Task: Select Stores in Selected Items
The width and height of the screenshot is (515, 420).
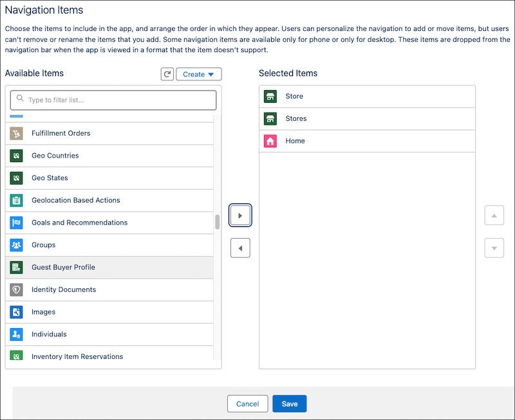Action: pyautogui.click(x=367, y=118)
